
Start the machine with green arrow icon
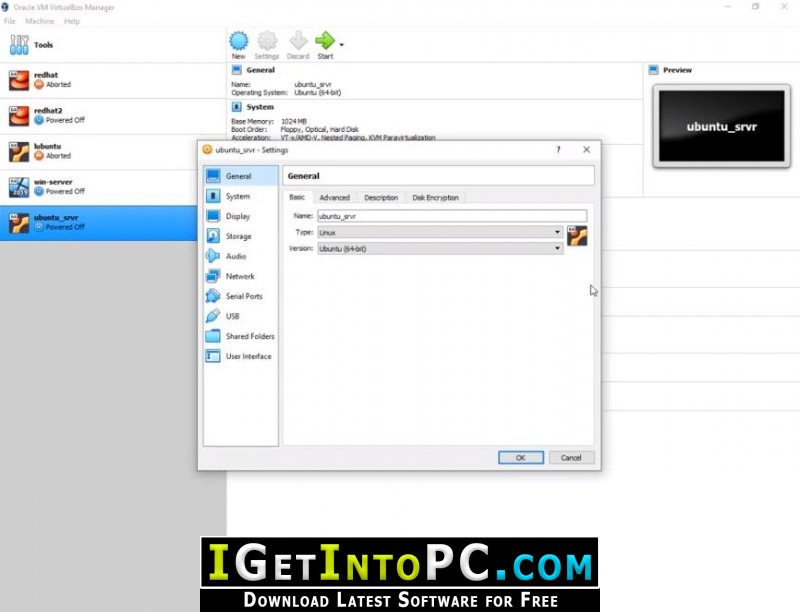[325, 41]
